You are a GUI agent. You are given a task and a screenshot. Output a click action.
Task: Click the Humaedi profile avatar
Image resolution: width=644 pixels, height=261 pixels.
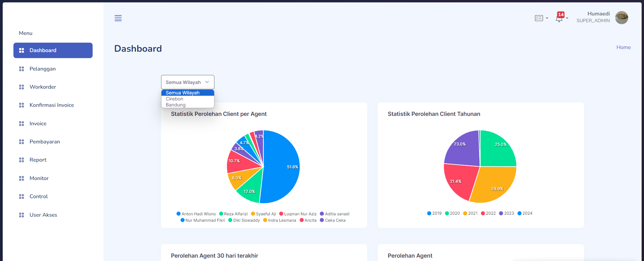pos(622,17)
